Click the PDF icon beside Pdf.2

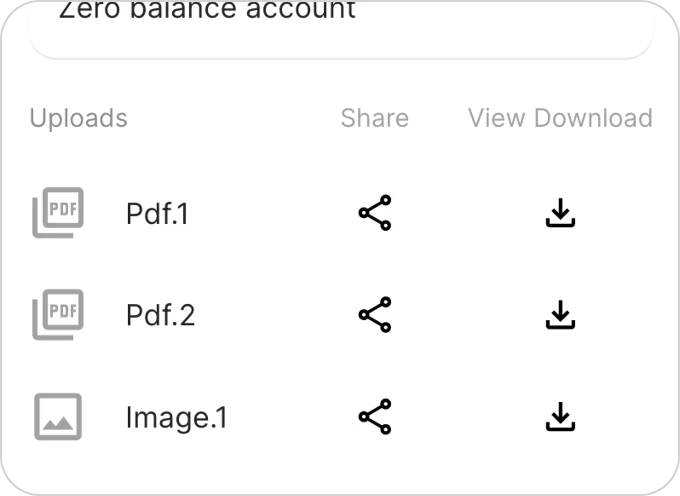point(58,315)
